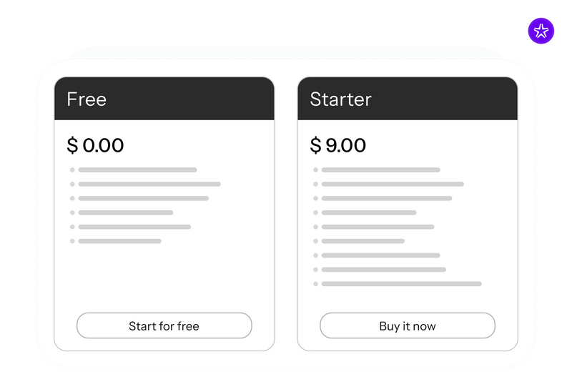Select the longest bottom feature line in Starter
Image resolution: width=572 pixels, height=392 pixels.
[x=401, y=284]
